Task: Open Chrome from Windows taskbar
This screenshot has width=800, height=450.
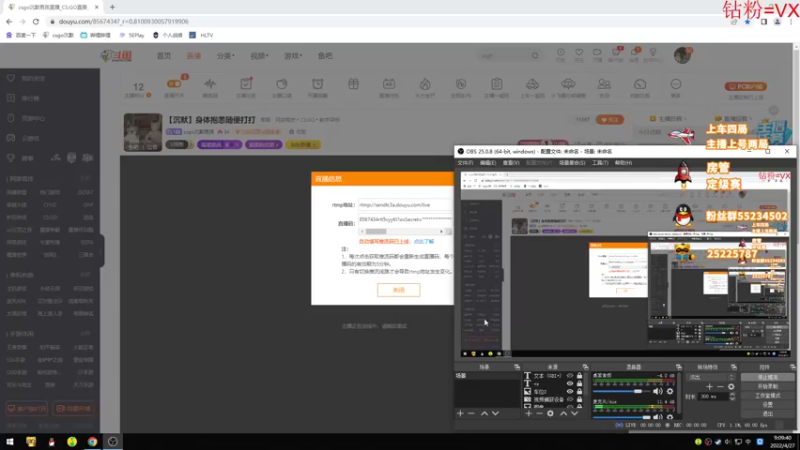Action: pyautogui.click(x=92, y=442)
